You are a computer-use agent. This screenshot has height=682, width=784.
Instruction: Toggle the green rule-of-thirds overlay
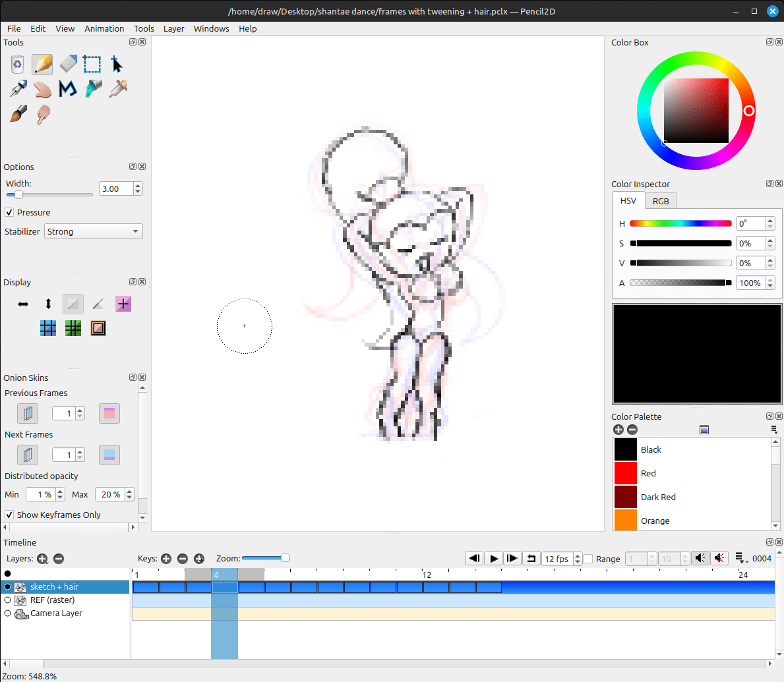(73, 328)
